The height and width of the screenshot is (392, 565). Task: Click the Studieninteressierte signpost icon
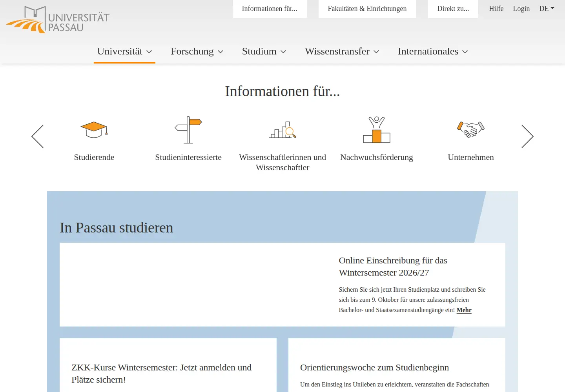click(x=188, y=130)
